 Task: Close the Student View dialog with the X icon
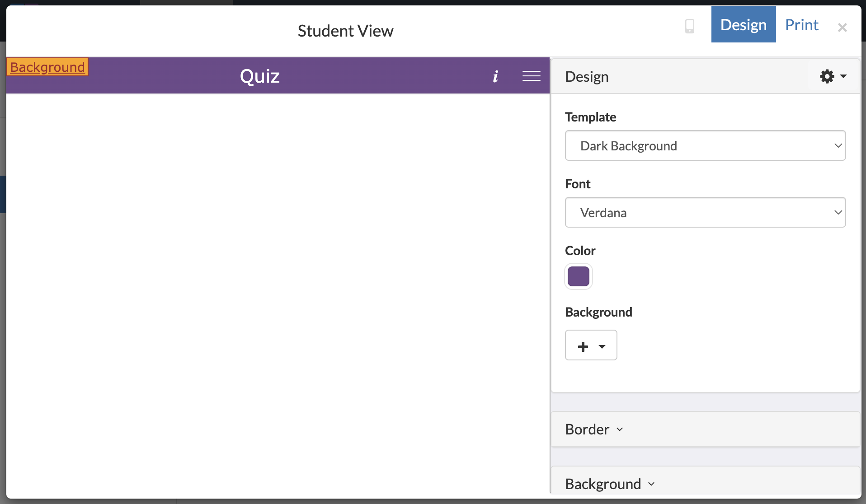pos(842,27)
